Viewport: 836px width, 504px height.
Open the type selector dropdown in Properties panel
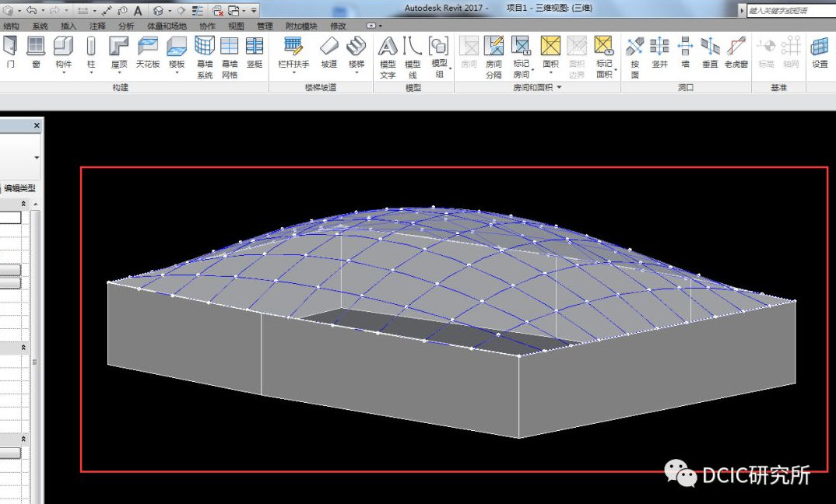tap(37, 158)
